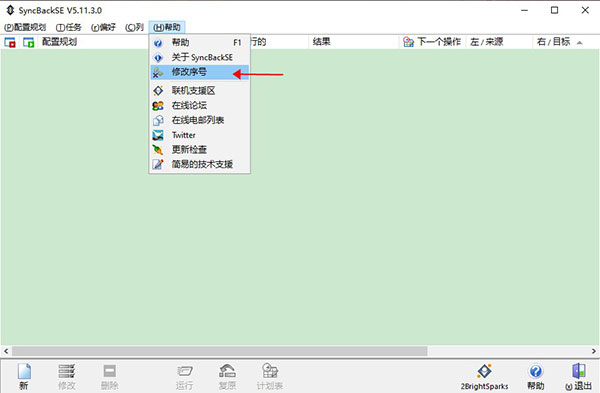Click the green run profile icon in header
This screenshot has width=600, height=393.
pos(29,42)
